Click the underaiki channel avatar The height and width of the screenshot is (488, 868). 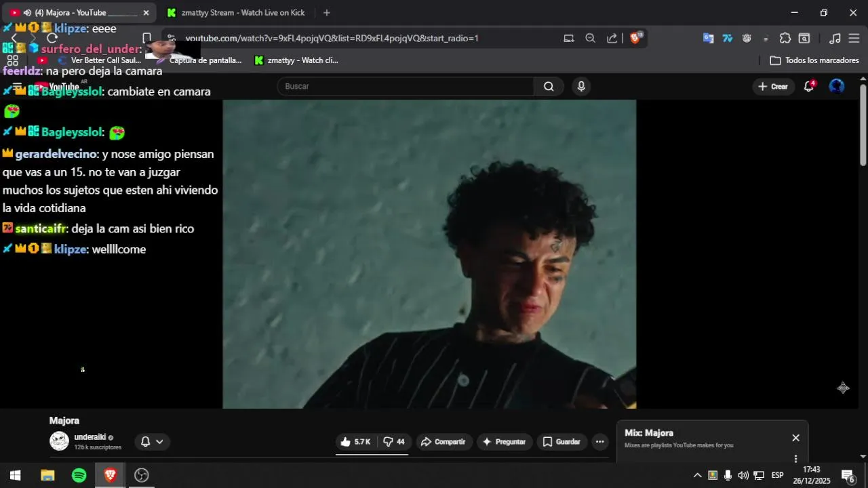60,441
